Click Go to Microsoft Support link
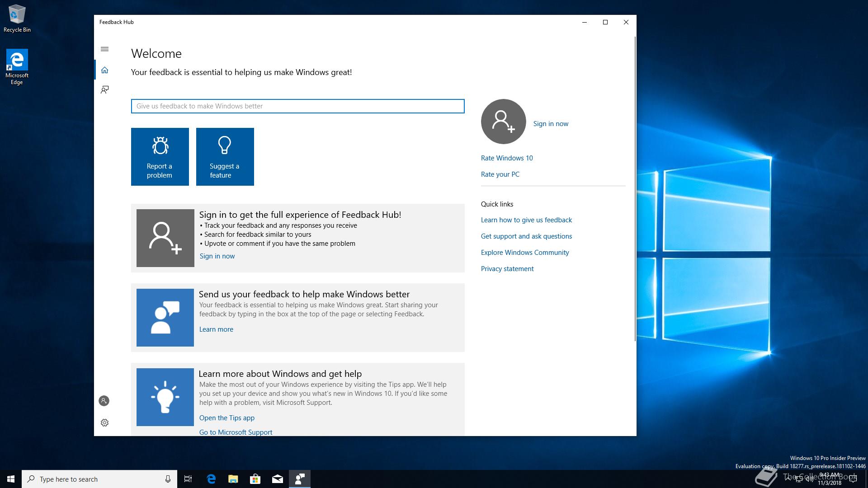 [236, 432]
